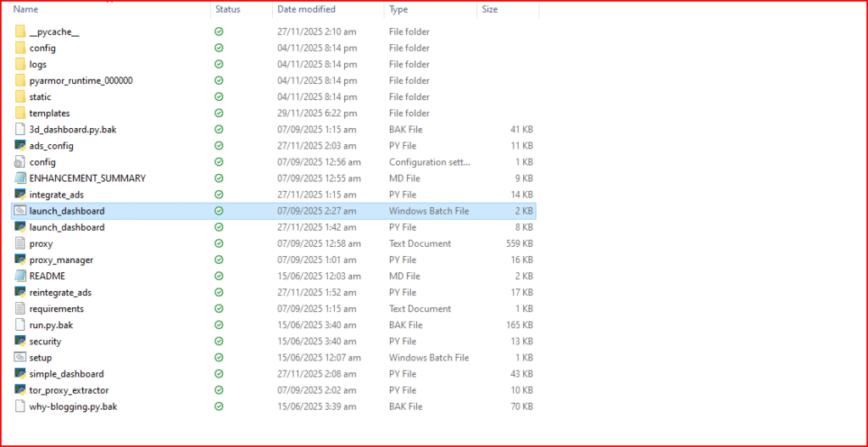Select the file named proxy_manager
Viewport: 868px width, 447px height.
pyautogui.click(x=61, y=260)
